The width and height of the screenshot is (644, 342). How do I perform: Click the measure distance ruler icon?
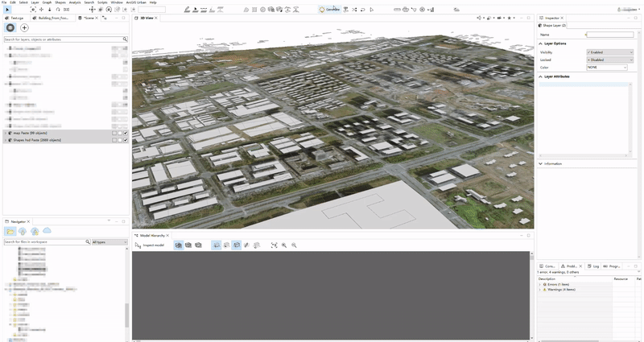click(x=397, y=9)
